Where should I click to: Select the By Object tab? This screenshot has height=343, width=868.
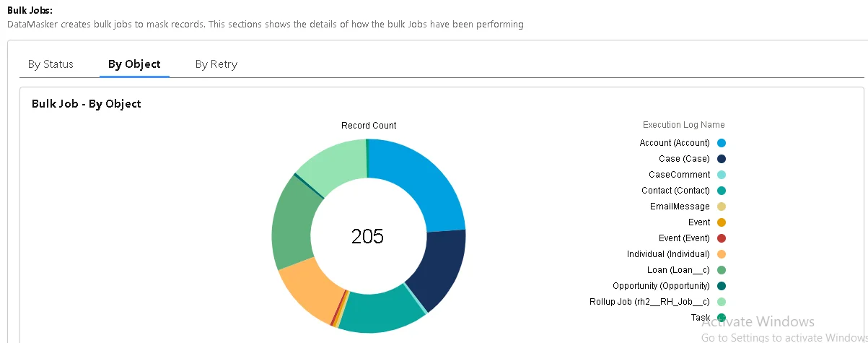click(x=134, y=64)
